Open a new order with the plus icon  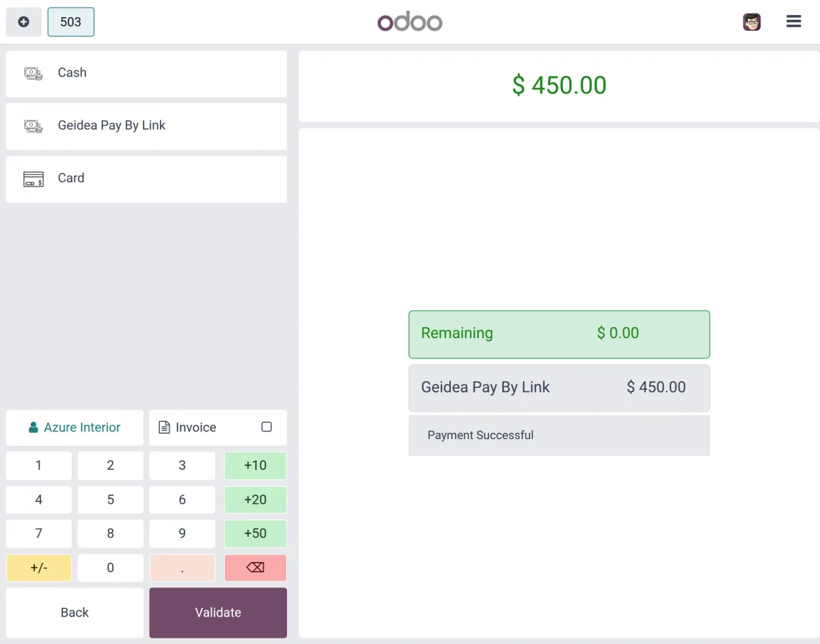coord(23,21)
